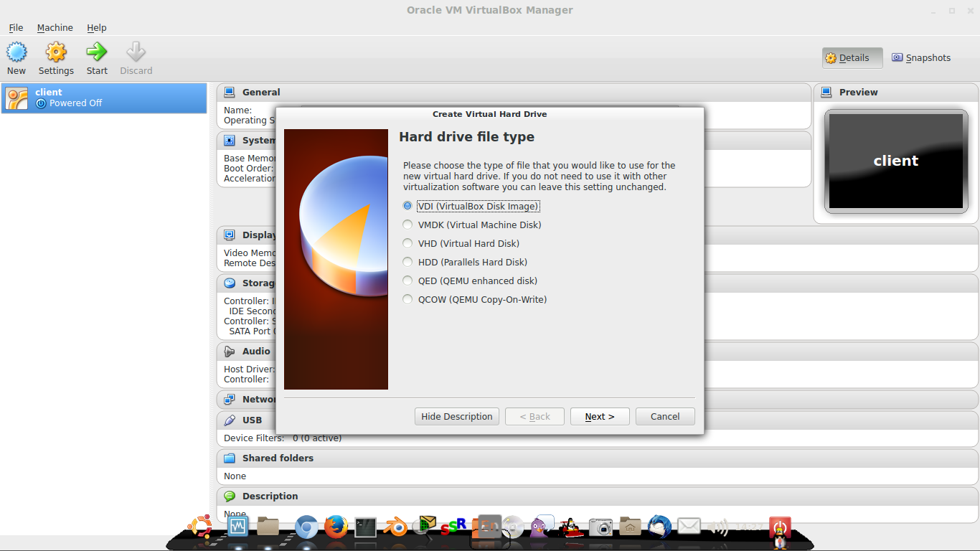Select VMDK (Virtual Machine Disk) radio option
The height and width of the screenshot is (551, 980).
(x=407, y=225)
